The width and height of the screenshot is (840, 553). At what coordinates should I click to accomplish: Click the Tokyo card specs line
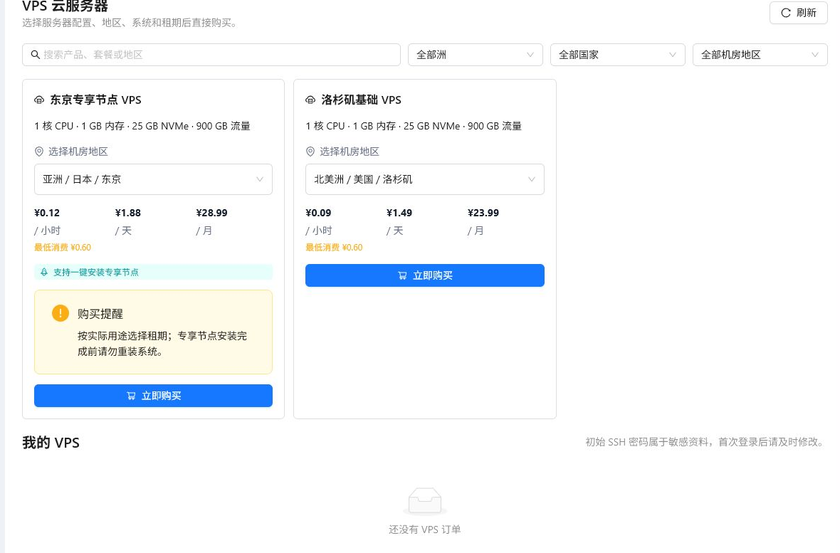[x=142, y=126]
